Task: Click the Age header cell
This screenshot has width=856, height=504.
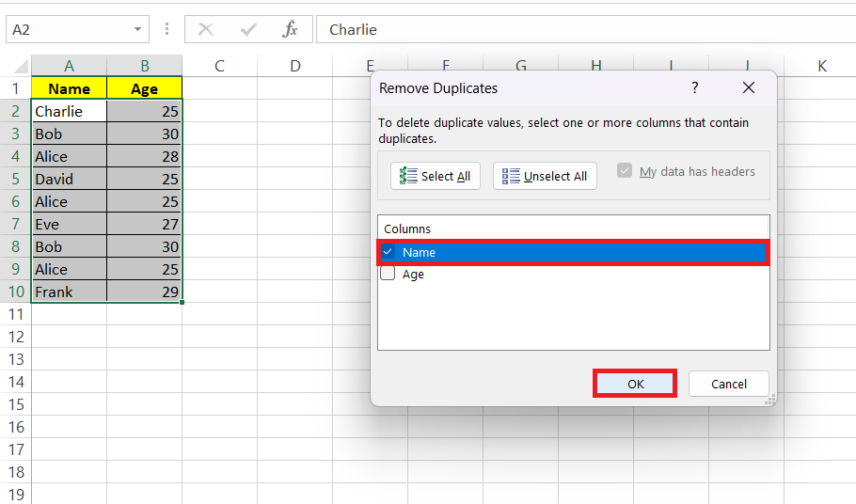Action: pos(145,88)
